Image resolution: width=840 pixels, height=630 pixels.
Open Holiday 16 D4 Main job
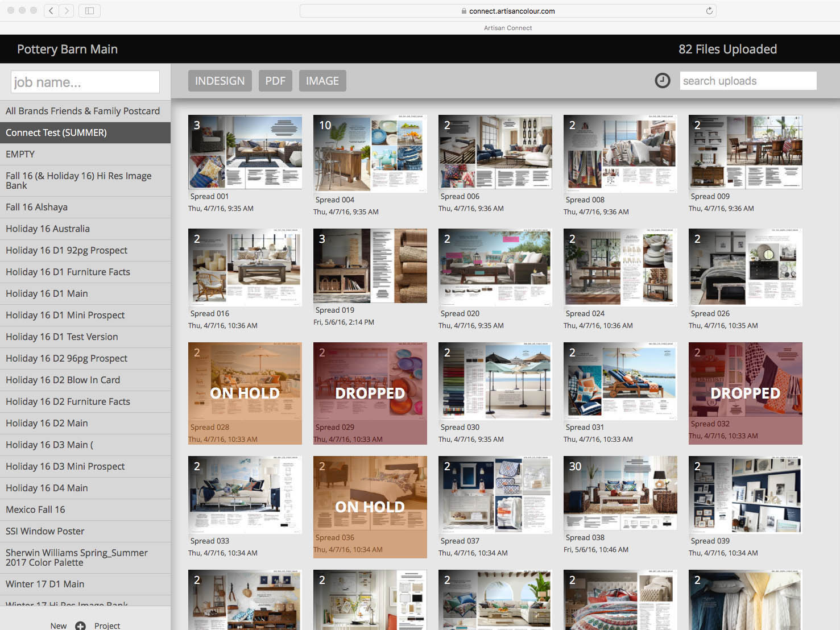[x=85, y=488]
